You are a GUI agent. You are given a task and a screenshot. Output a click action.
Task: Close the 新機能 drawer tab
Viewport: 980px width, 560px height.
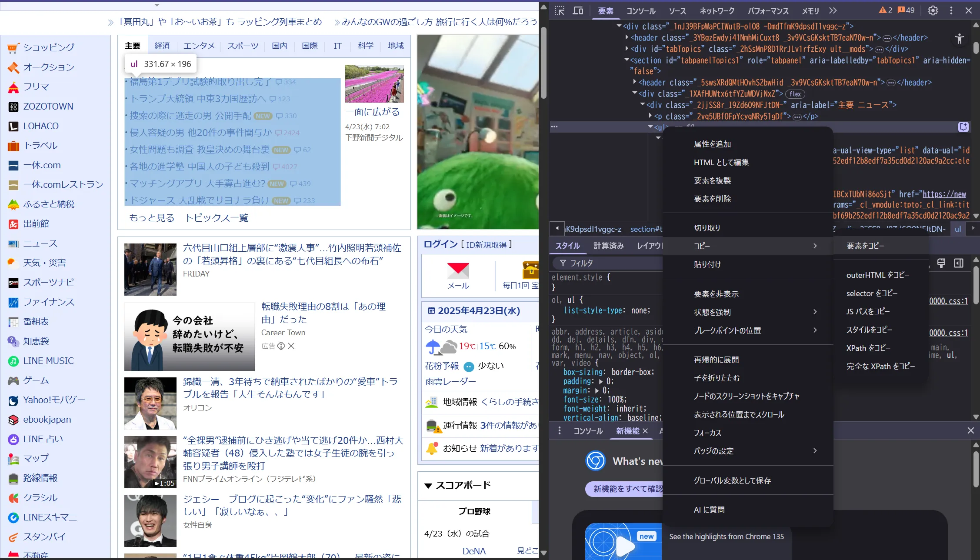click(645, 431)
